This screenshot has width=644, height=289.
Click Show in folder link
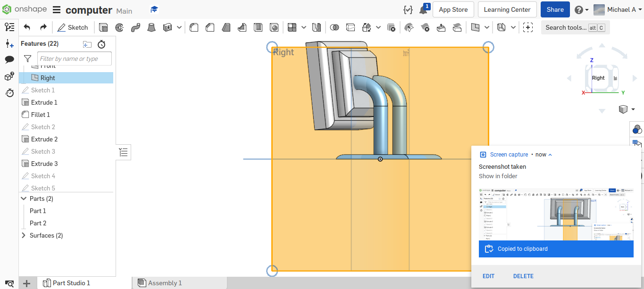498,176
